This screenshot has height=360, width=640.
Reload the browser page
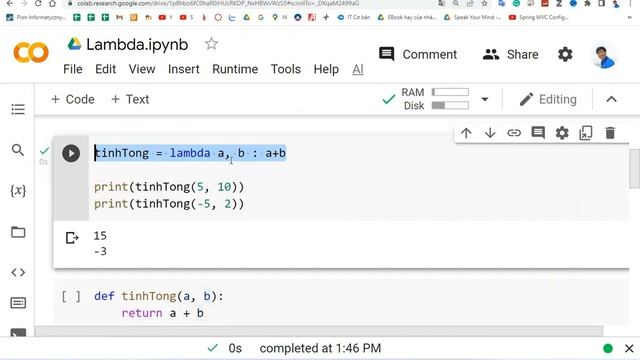click(38, 3)
